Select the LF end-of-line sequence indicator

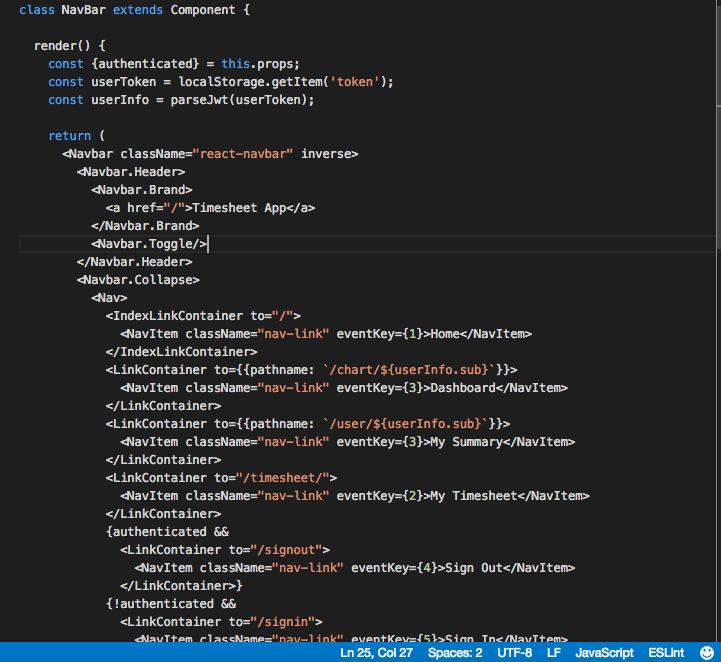pyautogui.click(x=554, y=652)
